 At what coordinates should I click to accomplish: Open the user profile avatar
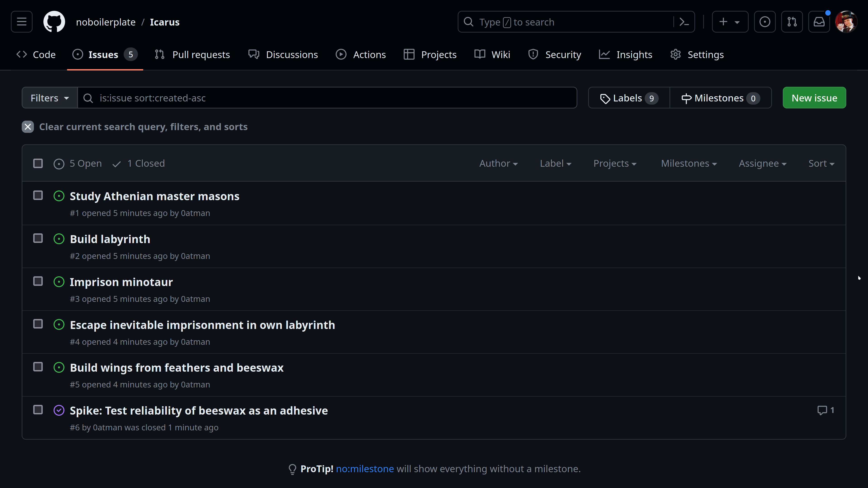846,22
